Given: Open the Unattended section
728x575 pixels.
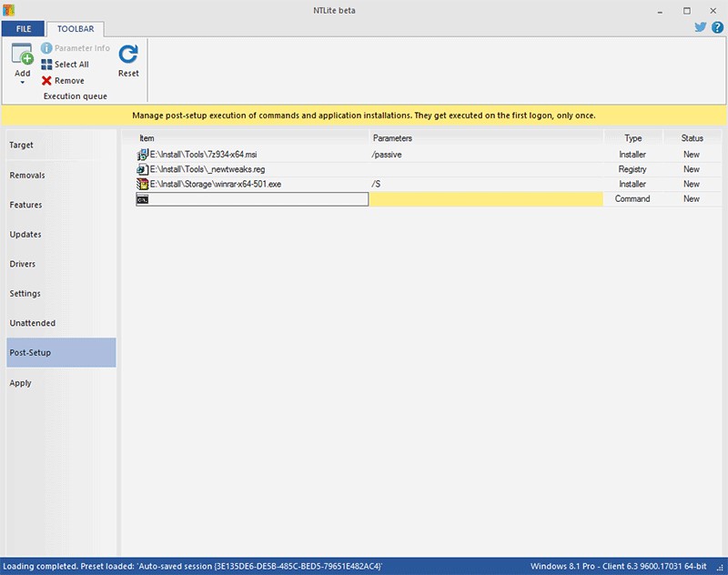Looking at the screenshot, I should point(33,323).
